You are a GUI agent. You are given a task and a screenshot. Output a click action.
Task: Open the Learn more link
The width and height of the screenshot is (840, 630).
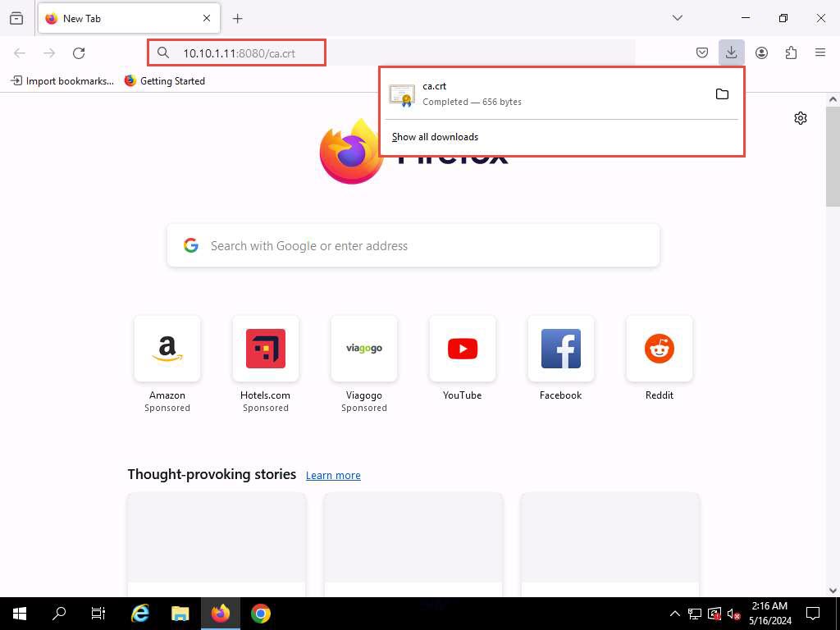(333, 476)
